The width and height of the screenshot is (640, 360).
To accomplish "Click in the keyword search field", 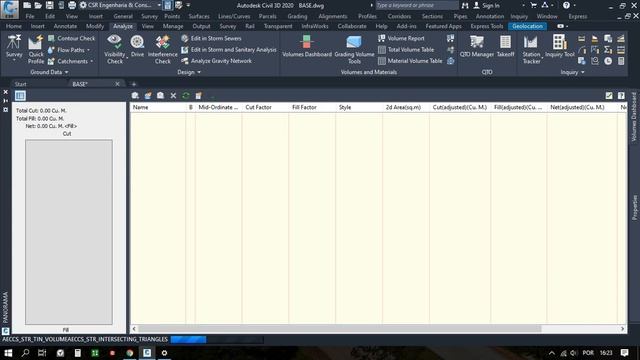I will [417, 5].
